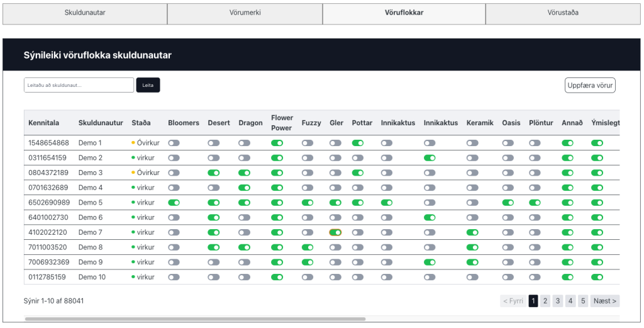Open the Vörumerki tab
Screen dimensions: 644x328
(245, 13)
